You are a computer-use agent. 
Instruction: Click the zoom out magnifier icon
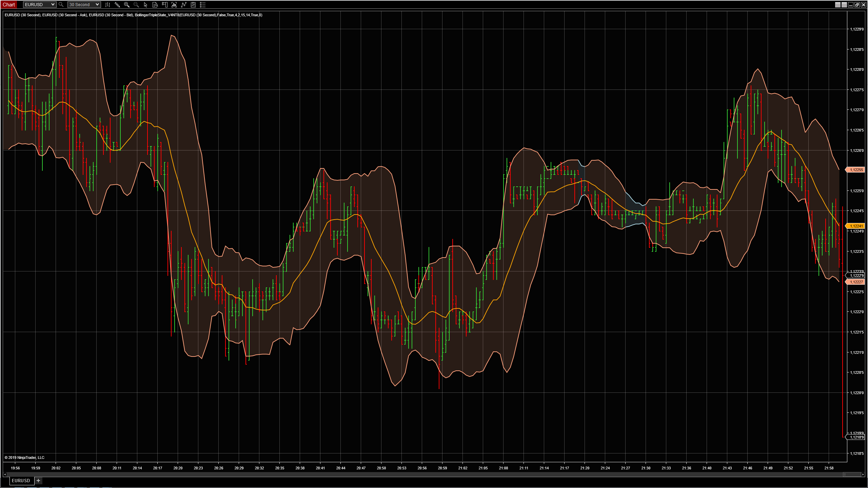click(136, 5)
